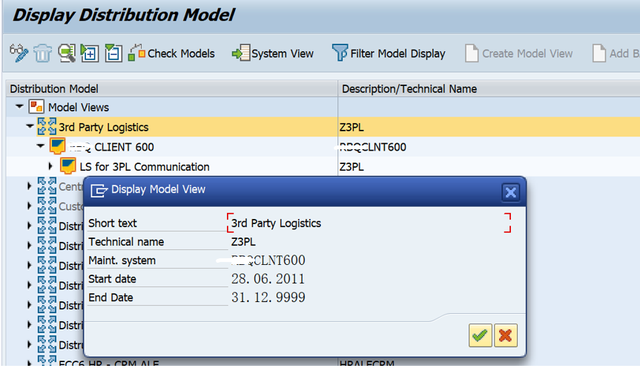Click the find/search binoculars toolbar icon
The height and width of the screenshot is (371, 640).
click(x=67, y=53)
